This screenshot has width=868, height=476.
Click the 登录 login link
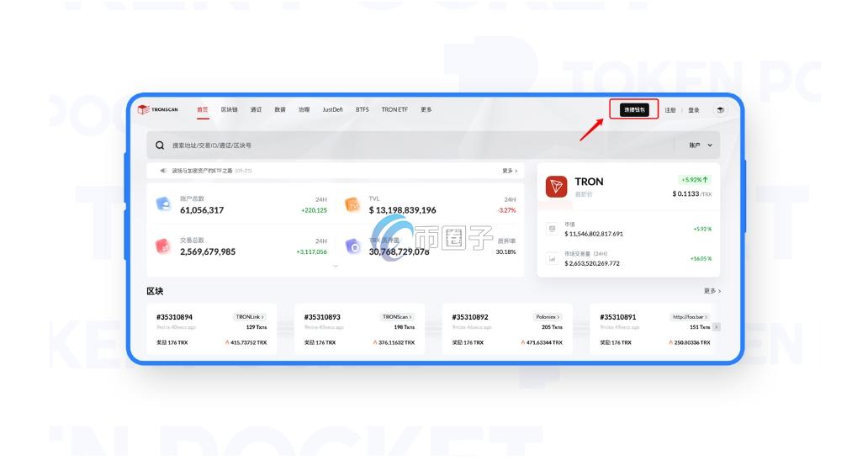coord(694,110)
